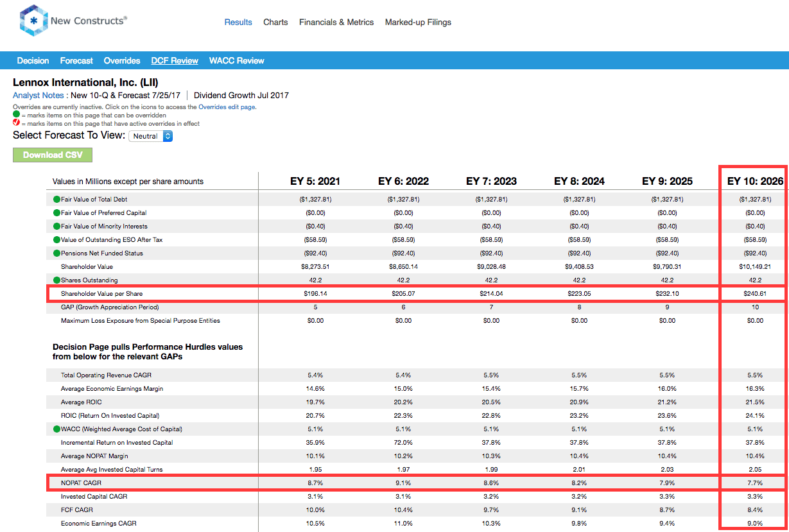Click the 11.0% Economic Earnings CAGR value
This screenshot has height=532, width=789.
coord(403,524)
